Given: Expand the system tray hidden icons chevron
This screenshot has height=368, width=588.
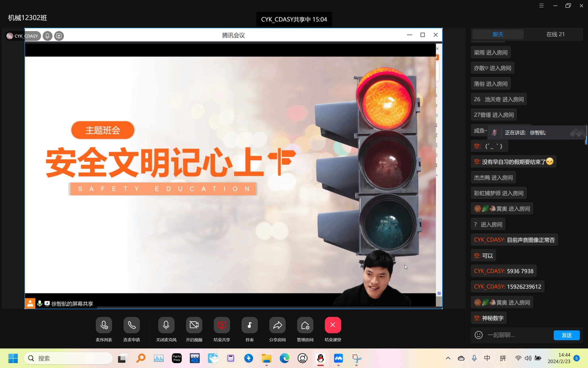Looking at the screenshot, I should (448, 358).
